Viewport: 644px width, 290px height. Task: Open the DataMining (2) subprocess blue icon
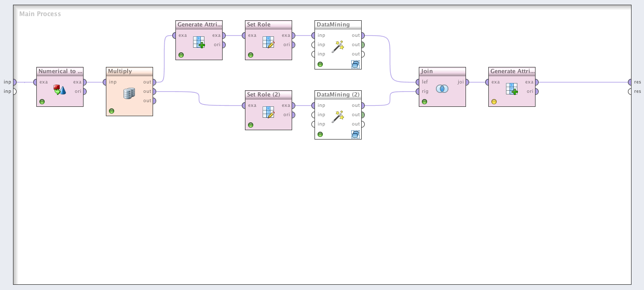355,134
